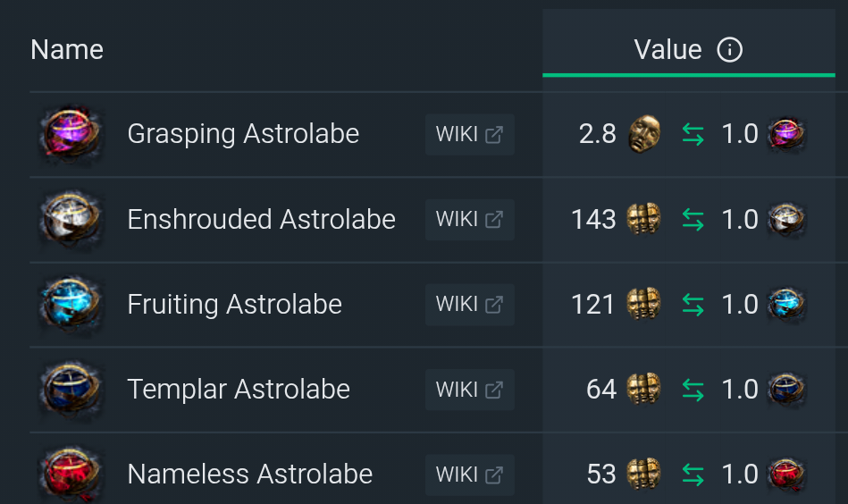The width and height of the screenshot is (848, 504).
Task: Click the Grasping Astrolabe item icon
Action: (71, 134)
